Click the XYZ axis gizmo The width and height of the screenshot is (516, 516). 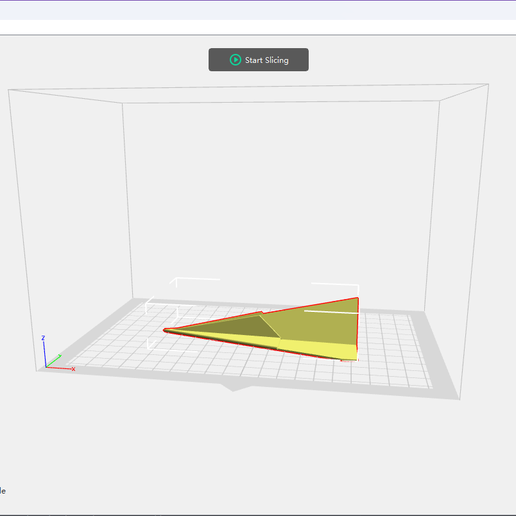[x=58, y=353]
